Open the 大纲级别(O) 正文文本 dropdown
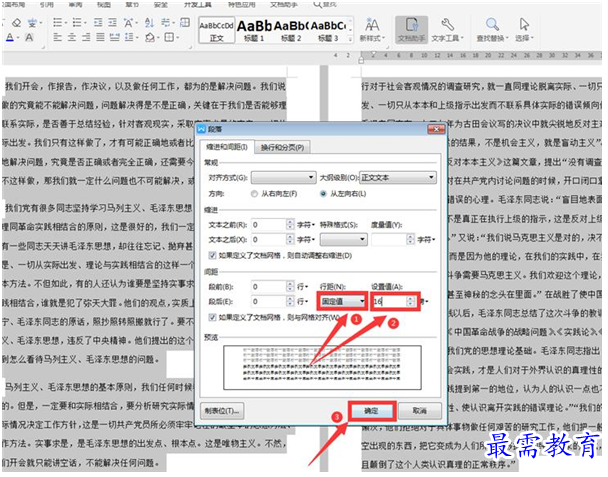This screenshot has width=608, height=477. [x=398, y=178]
